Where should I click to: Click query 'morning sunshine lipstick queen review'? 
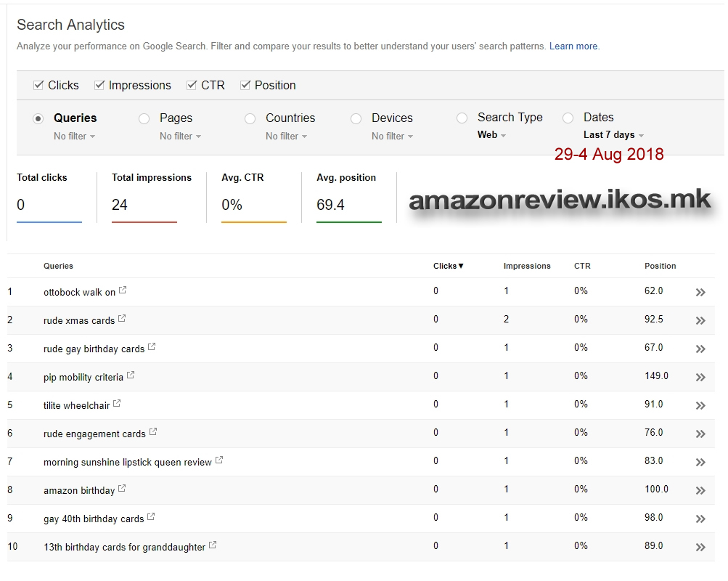(x=127, y=462)
